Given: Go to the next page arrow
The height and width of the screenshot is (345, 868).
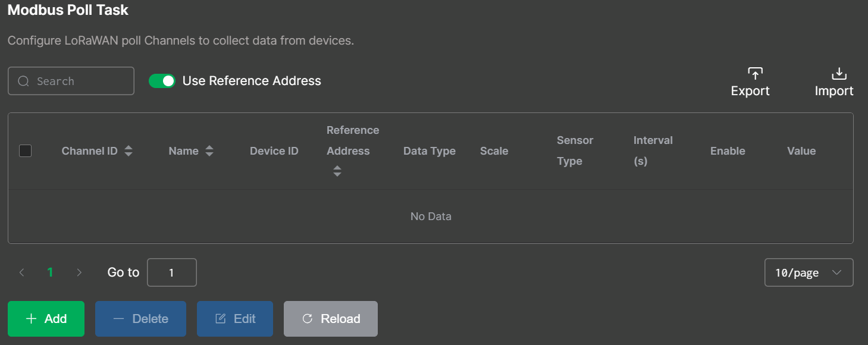Looking at the screenshot, I should (x=79, y=272).
